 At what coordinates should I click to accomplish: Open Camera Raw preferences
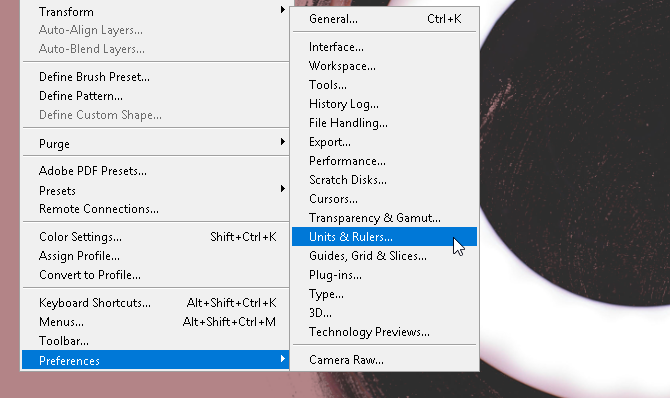(384, 360)
